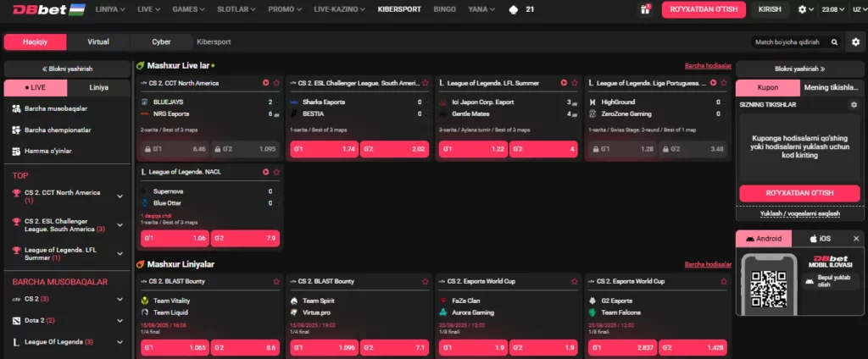Click Yuklash / voqealarni saqlash link
The width and height of the screenshot is (868, 359).
[800, 213]
